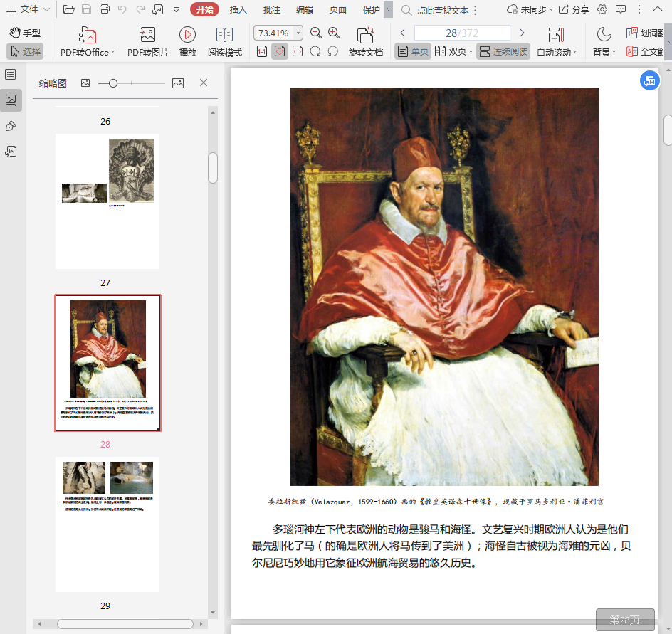Start slideshow with the 播放 icon
Image resolution: width=672 pixels, height=634 pixels.
187,35
